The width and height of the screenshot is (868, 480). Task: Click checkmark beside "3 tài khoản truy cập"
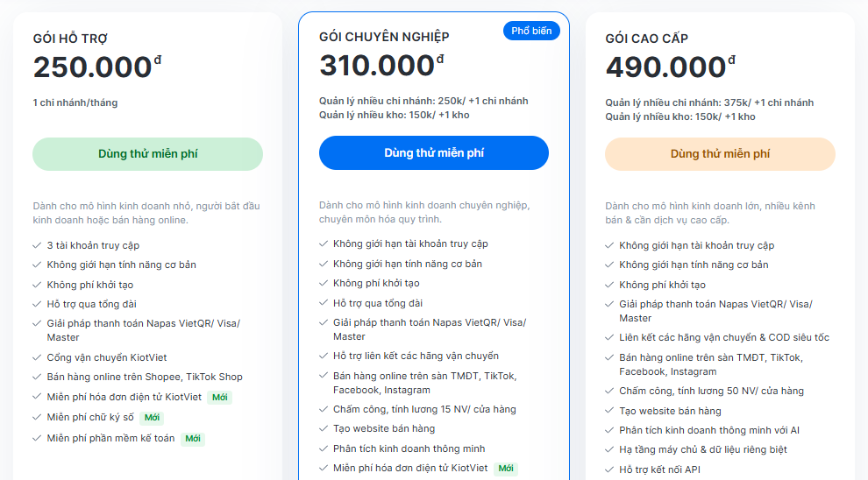click(37, 246)
